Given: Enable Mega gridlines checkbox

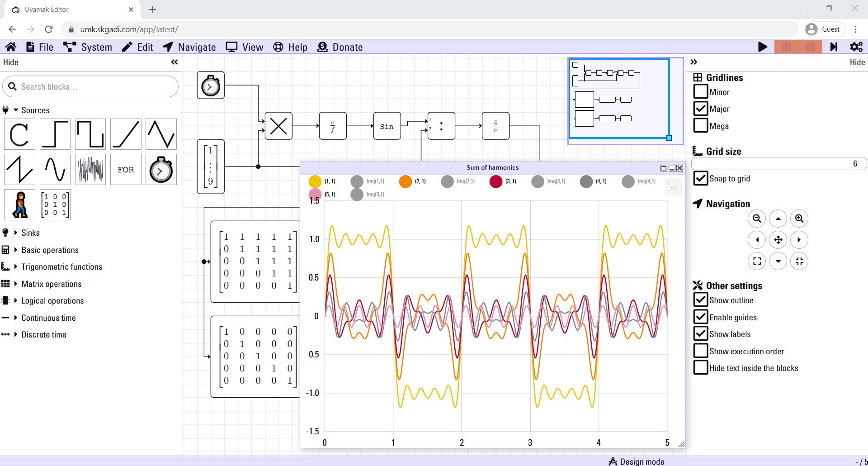Looking at the screenshot, I should tap(701, 126).
